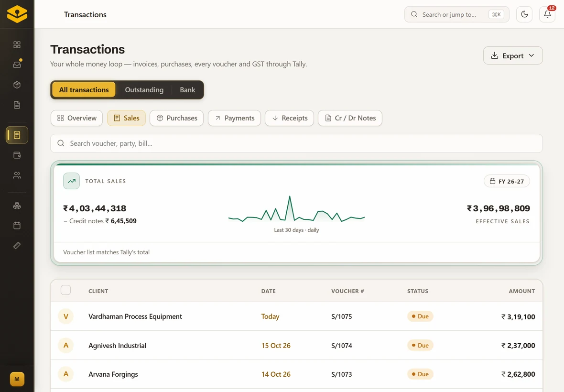
Task: Open the ruler icon in sidebar
Action: pyautogui.click(x=17, y=246)
